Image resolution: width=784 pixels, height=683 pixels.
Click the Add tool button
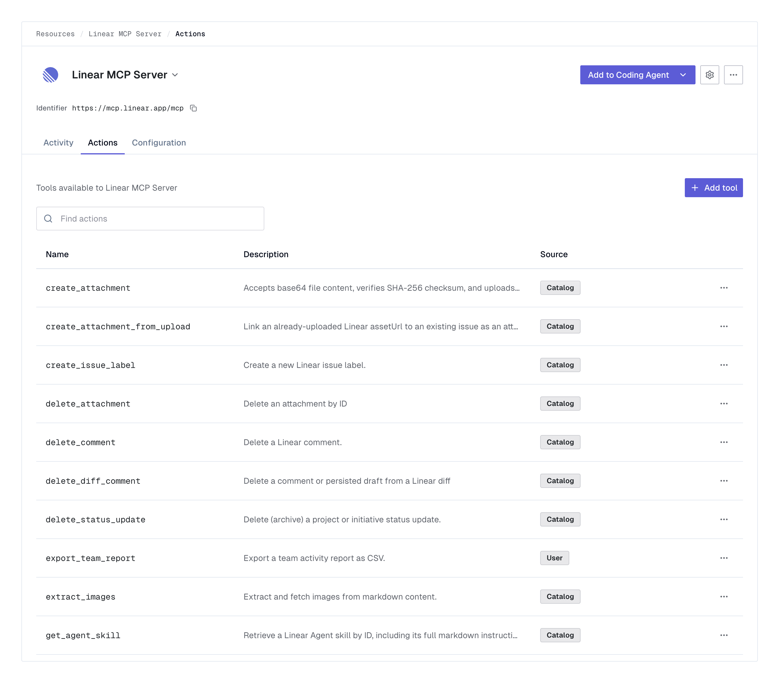point(714,188)
